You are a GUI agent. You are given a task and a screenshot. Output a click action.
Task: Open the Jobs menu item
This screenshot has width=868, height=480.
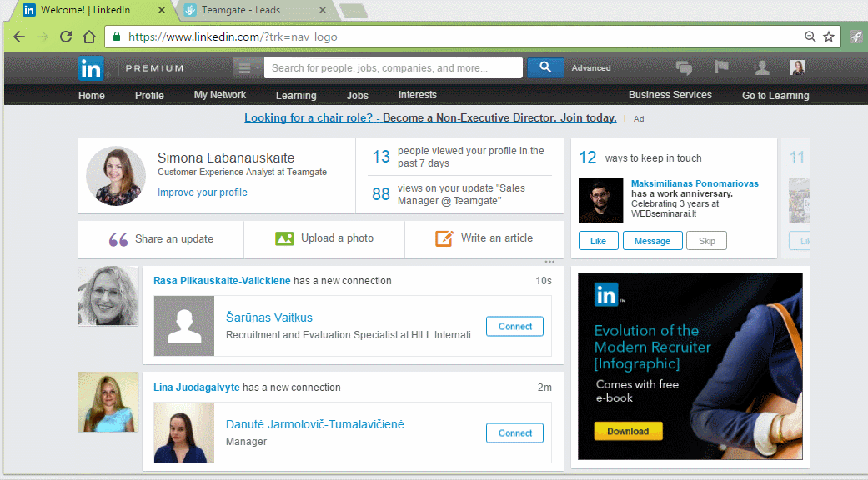(357, 95)
